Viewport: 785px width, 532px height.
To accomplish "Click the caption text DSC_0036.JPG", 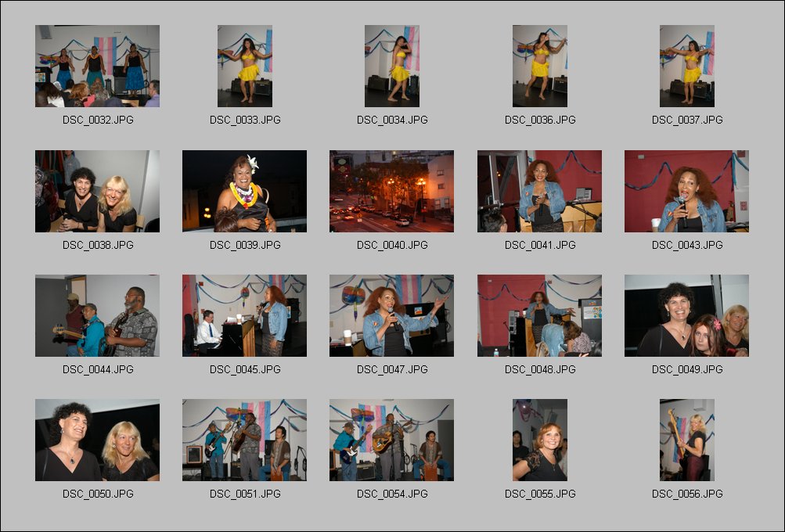I will (540, 120).
